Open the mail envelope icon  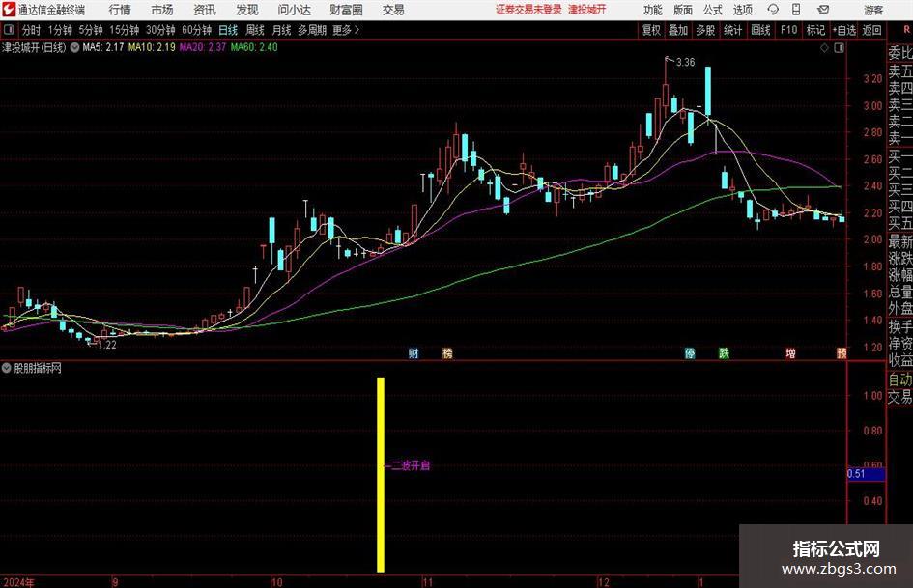click(823, 10)
